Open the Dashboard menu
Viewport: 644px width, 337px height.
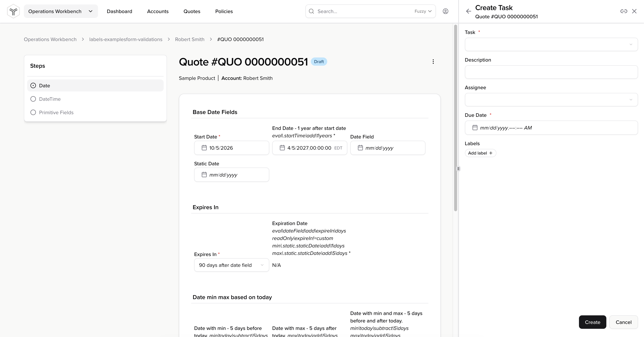(x=119, y=11)
